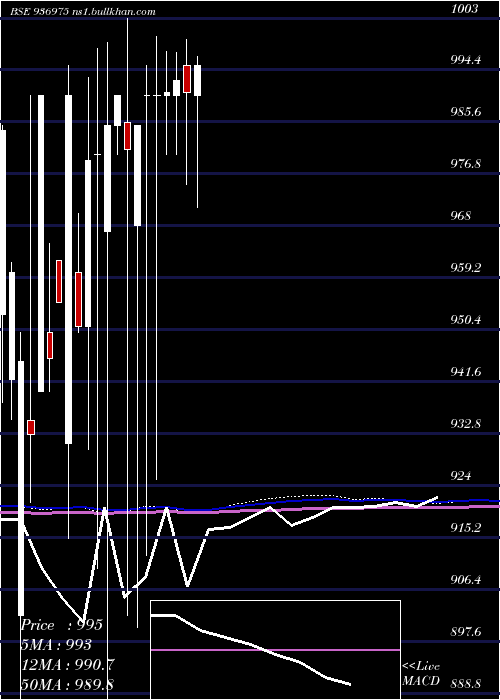Click the 'Price : 995' readout
Image resolution: width=500 pixels, height=700 pixels.
62,625
